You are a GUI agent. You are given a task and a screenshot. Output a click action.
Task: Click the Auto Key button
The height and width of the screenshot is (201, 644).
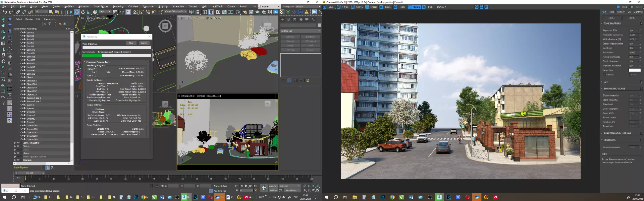(x=273, y=186)
